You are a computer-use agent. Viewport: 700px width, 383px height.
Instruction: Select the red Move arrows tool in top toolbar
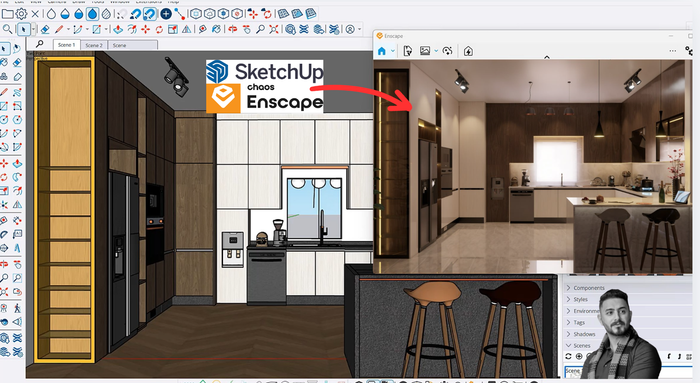click(x=146, y=29)
